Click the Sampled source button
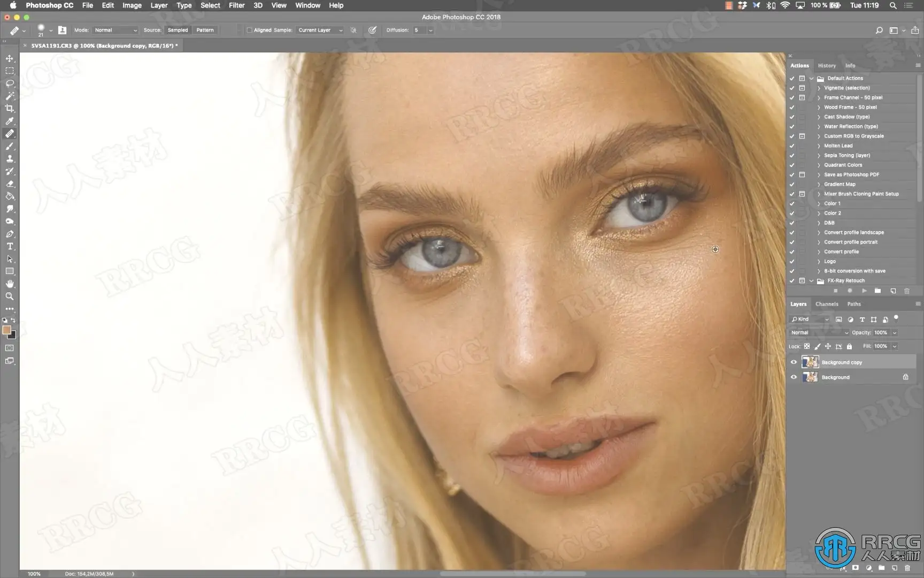 click(178, 31)
